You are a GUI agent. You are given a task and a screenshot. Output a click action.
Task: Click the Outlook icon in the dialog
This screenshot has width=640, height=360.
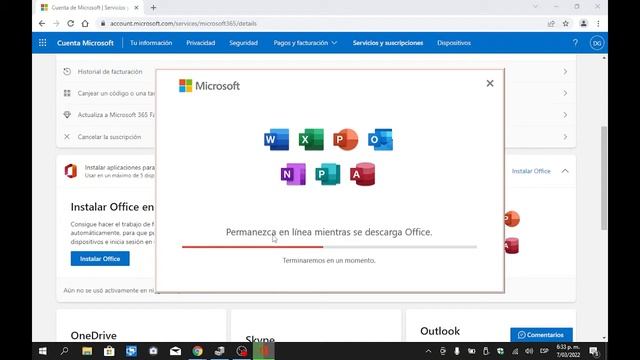380,140
